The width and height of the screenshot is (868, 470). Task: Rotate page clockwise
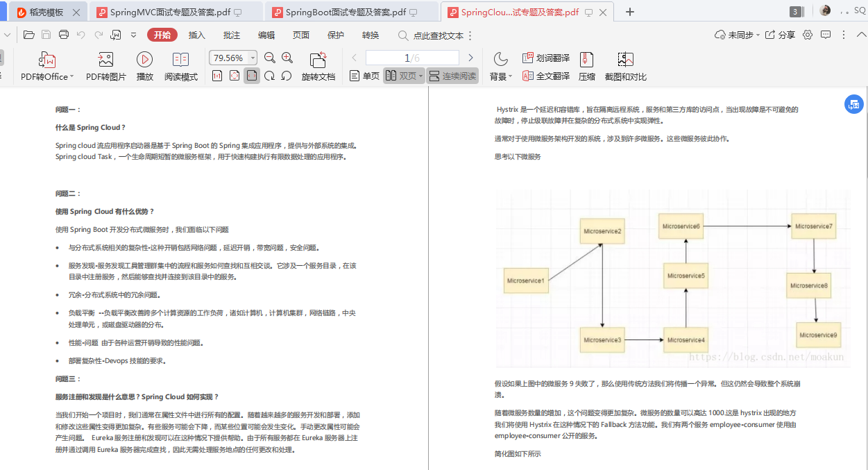pyautogui.click(x=269, y=76)
